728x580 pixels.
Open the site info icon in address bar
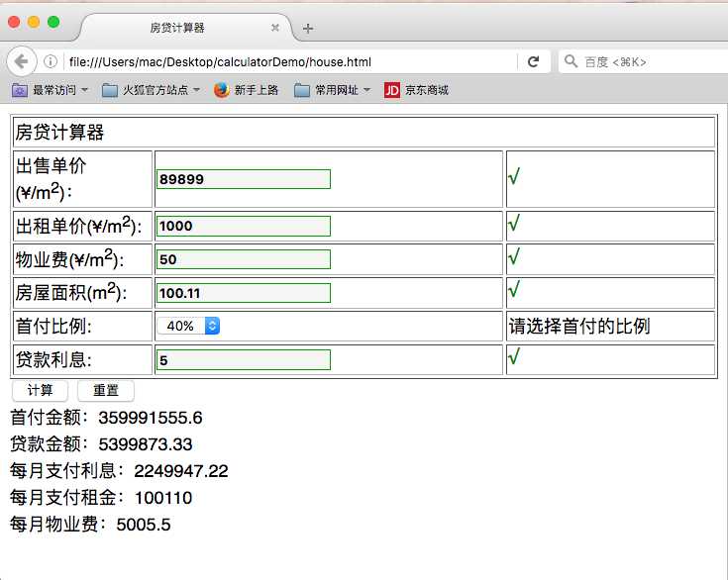(x=51, y=61)
